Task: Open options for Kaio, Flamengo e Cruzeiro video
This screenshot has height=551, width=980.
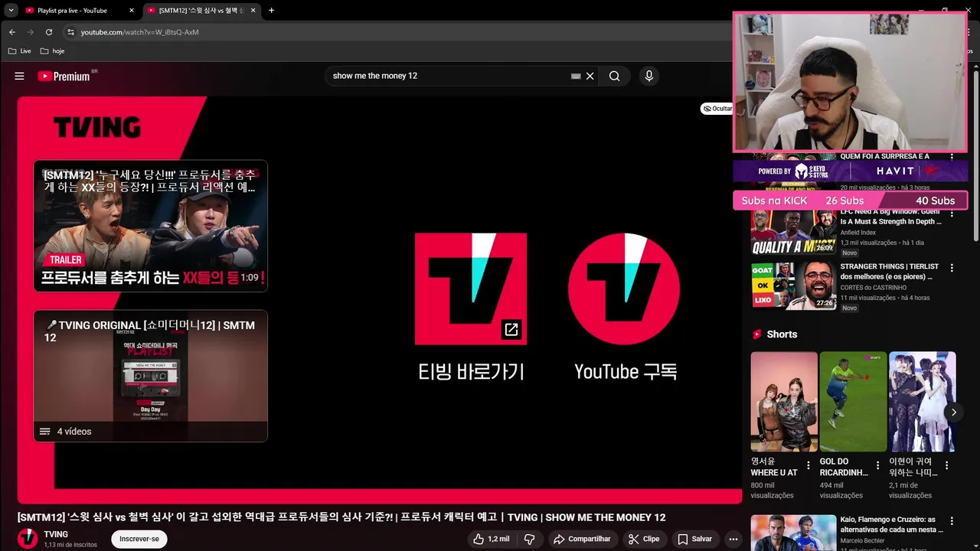Action: pos(952,520)
